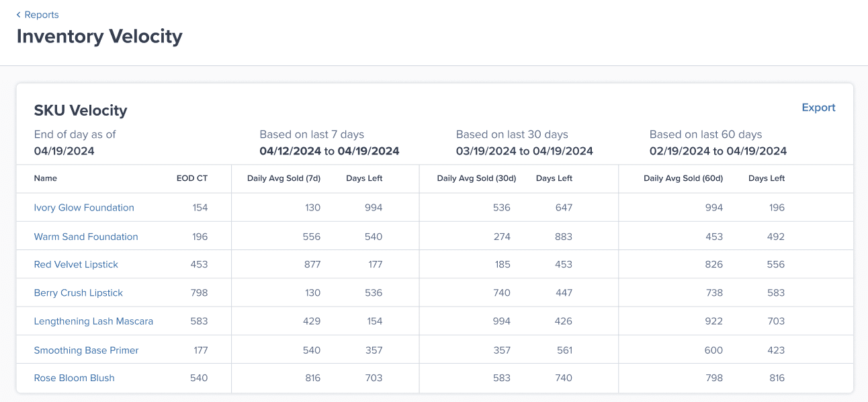Open Lengthening Lash Mascara product
The width and height of the screenshot is (868, 402).
[x=93, y=321]
